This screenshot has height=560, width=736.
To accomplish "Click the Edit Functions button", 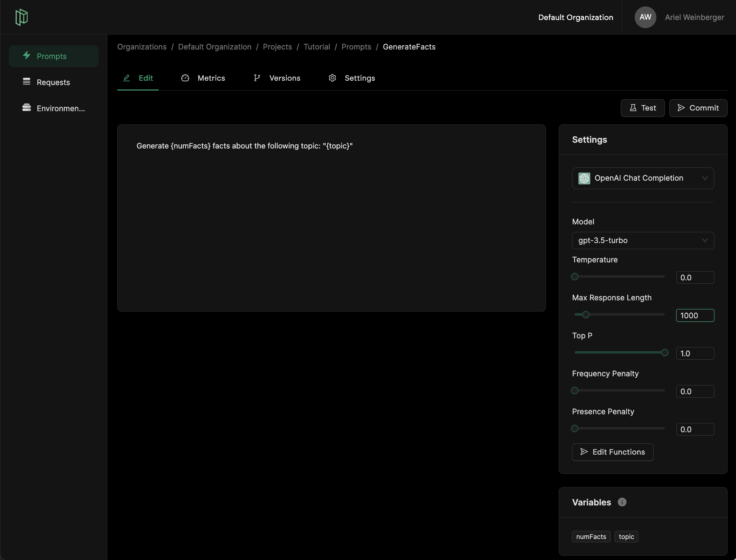I will pyautogui.click(x=612, y=452).
